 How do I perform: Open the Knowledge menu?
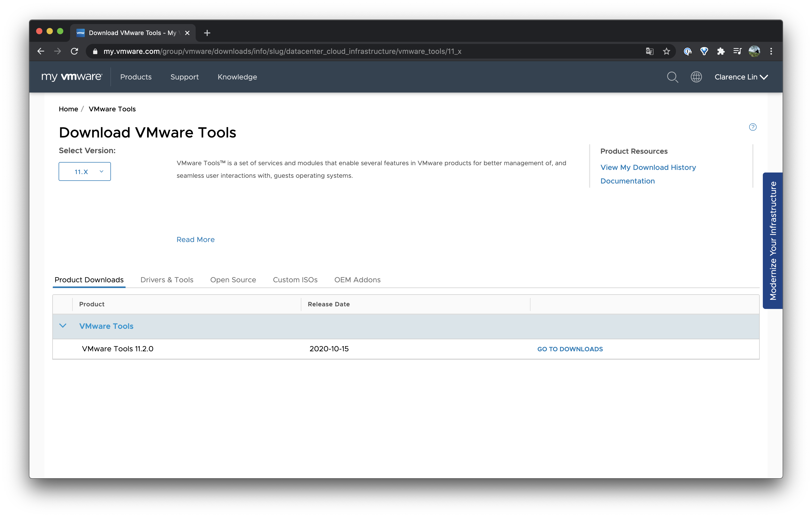point(237,77)
